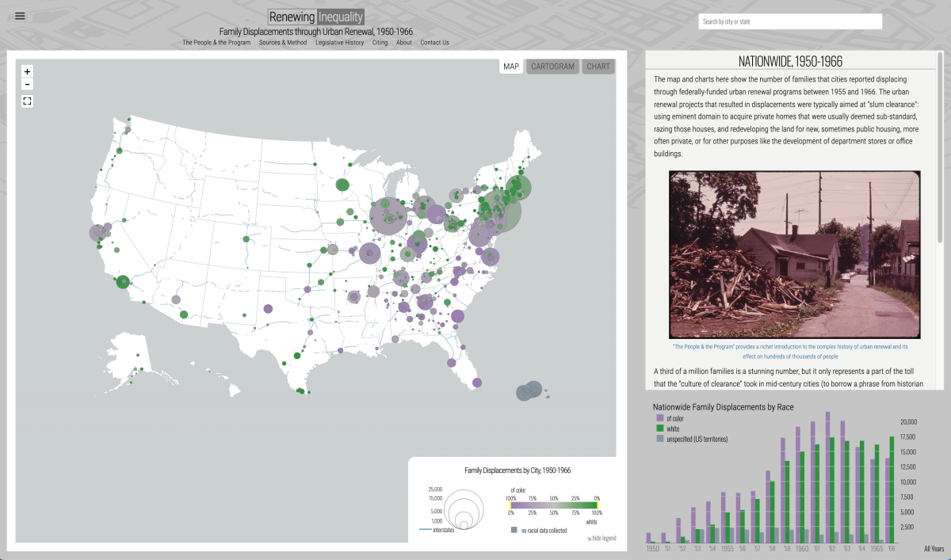This screenshot has width=951, height=560.
Task: Zoom out of the map
Action: coord(27,84)
